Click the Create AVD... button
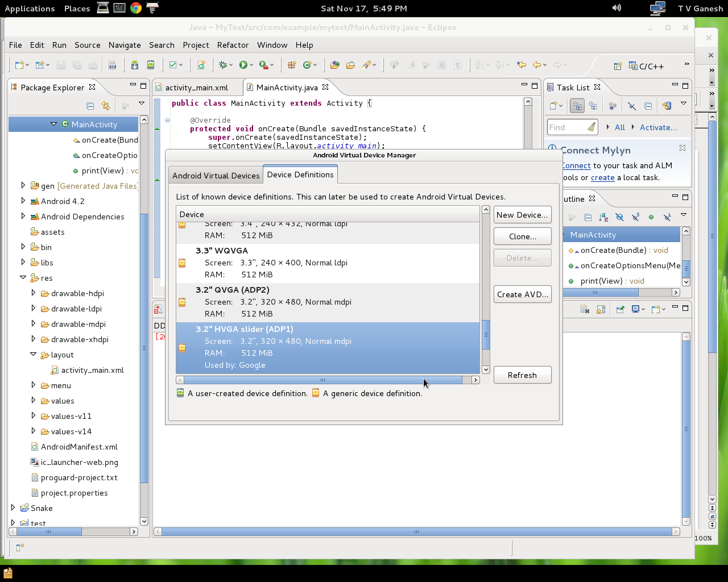 pyautogui.click(x=522, y=294)
